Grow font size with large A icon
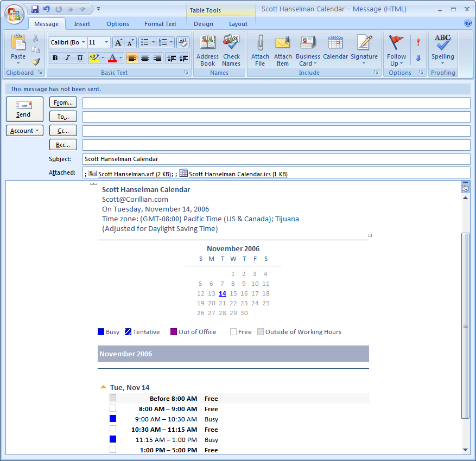Screen dimensions: 476x461 click(x=118, y=42)
